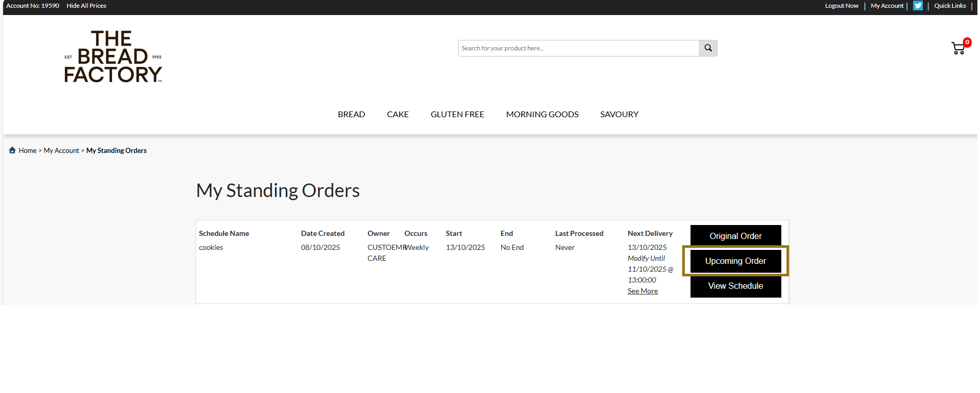
Task: Open the SAVOURY menu
Action: pyautogui.click(x=619, y=114)
